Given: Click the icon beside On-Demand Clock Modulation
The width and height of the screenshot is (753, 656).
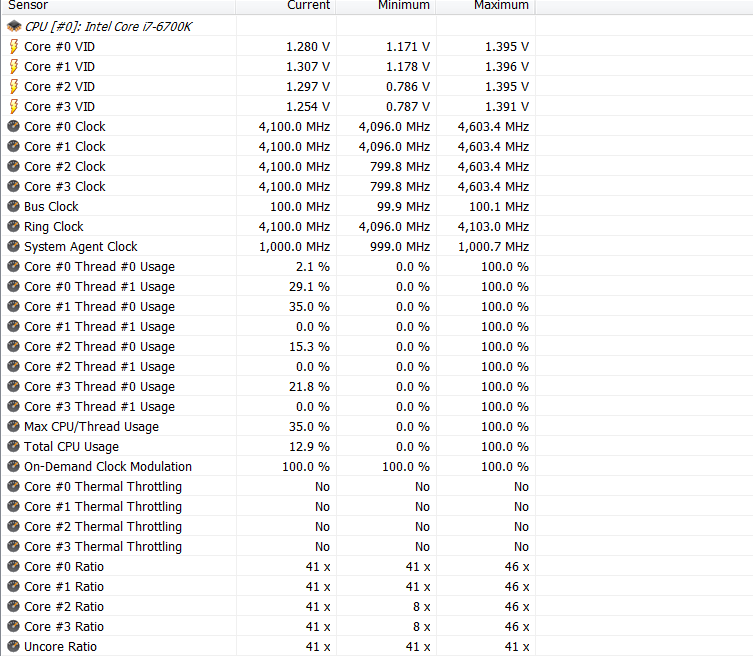Looking at the screenshot, I should (13, 466).
